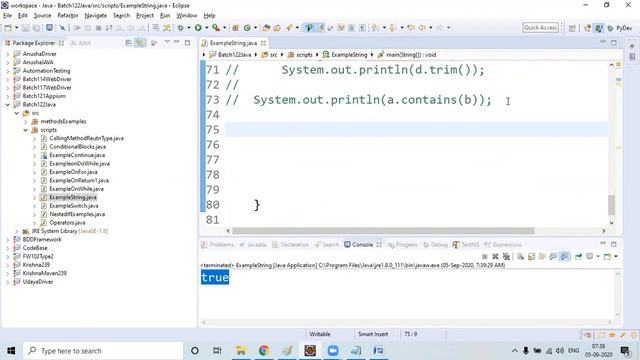Expand the BDDFramework project
This screenshot has height=360, width=640.
tap(8, 240)
